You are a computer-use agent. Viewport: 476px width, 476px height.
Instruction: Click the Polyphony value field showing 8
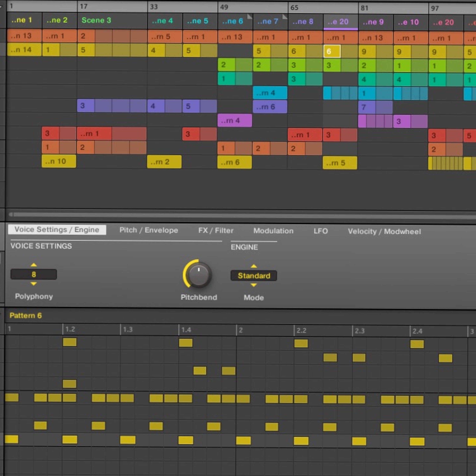34,274
